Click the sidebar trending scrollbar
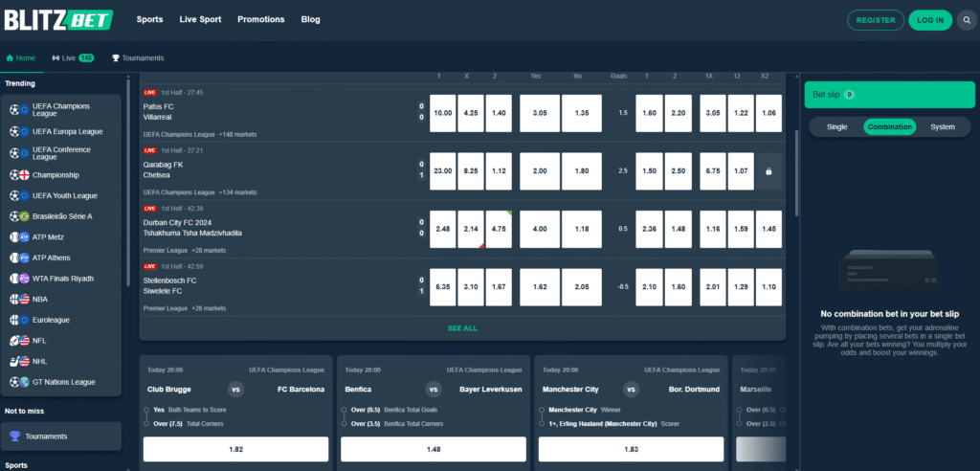 pyautogui.click(x=129, y=181)
